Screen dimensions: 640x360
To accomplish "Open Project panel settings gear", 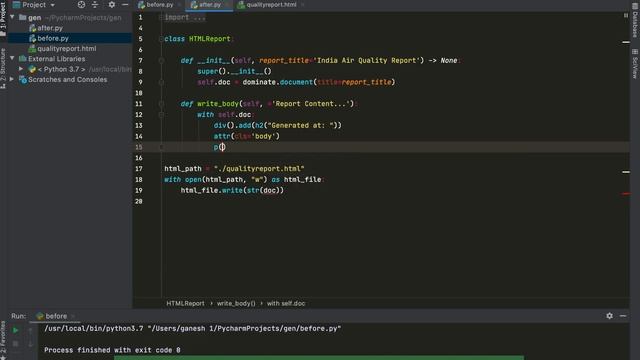I will tap(111, 5).
